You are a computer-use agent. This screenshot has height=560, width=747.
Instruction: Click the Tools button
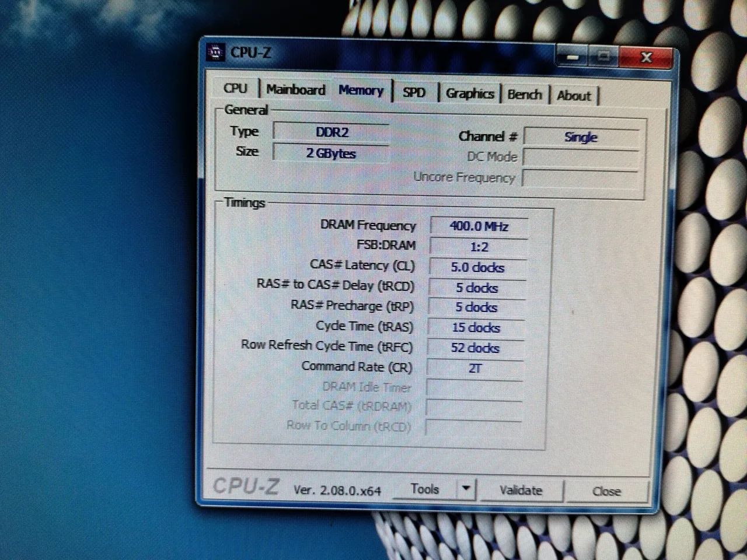(425, 489)
